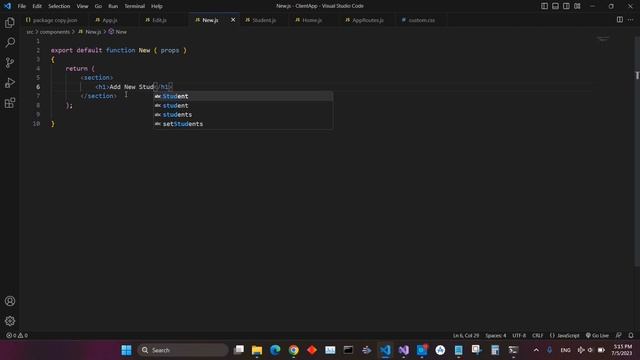Open the Source Control view

click(10, 62)
